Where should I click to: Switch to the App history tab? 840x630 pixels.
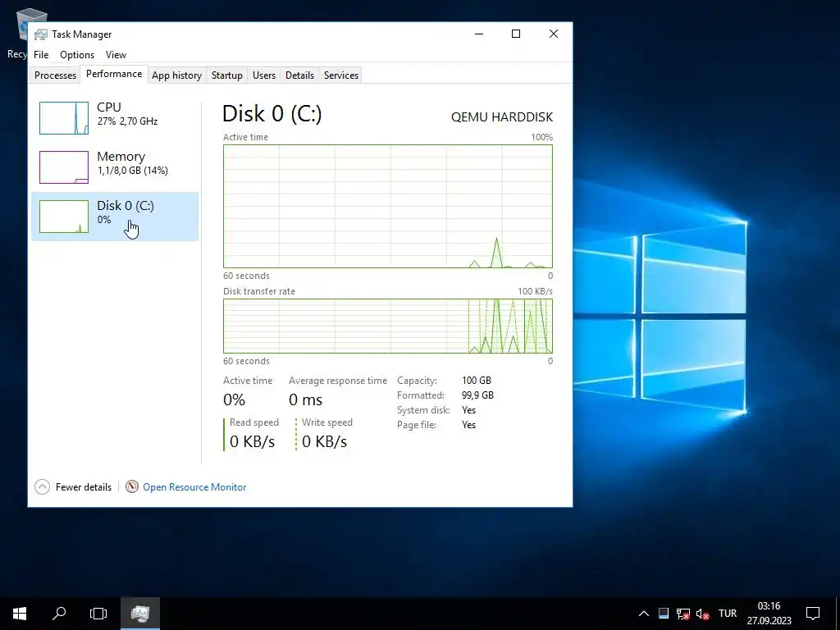coord(177,75)
